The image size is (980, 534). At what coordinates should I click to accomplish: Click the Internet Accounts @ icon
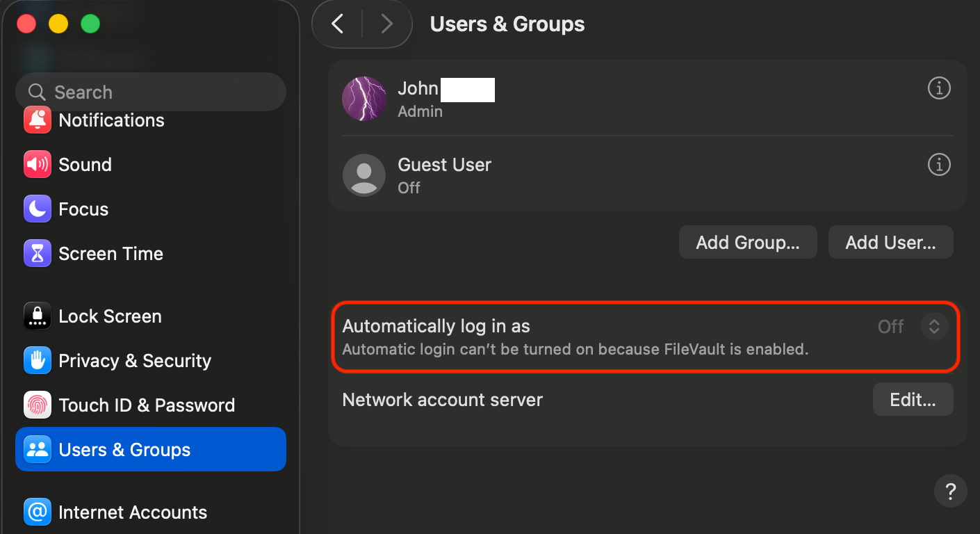click(x=38, y=512)
